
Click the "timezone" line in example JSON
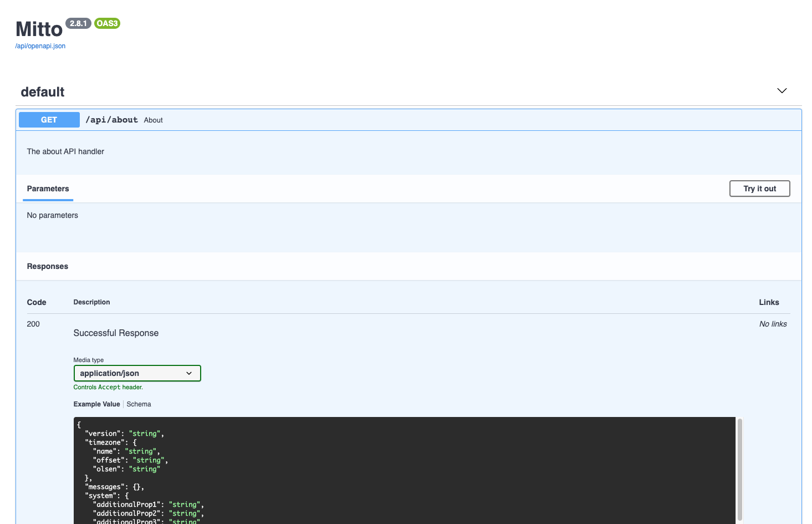point(111,442)
